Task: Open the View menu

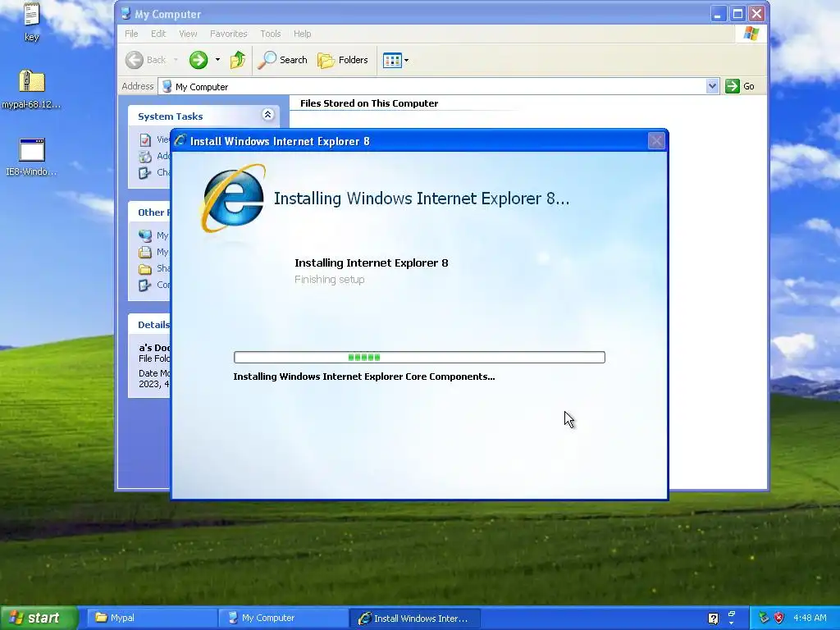Action: click(x=188, y=34)
